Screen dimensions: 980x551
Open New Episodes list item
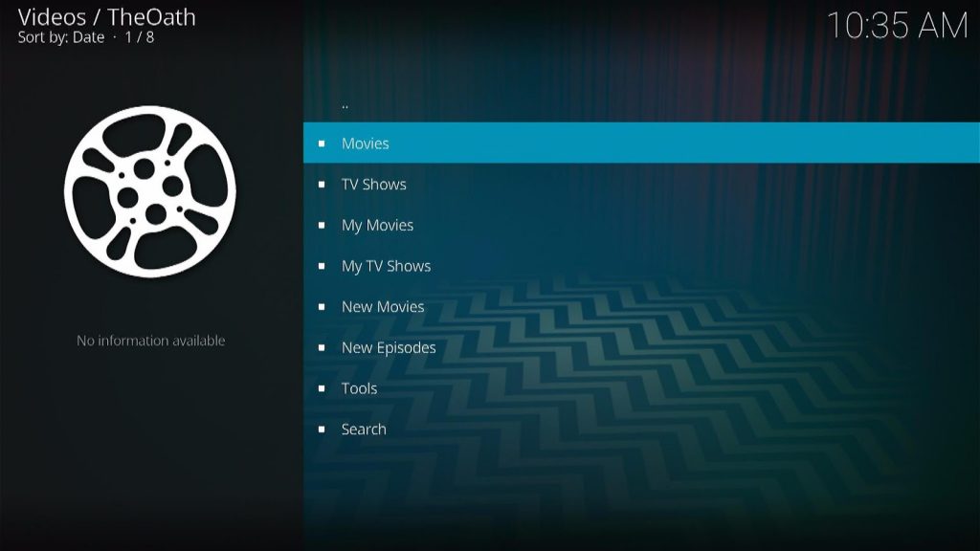click(641, 347)
